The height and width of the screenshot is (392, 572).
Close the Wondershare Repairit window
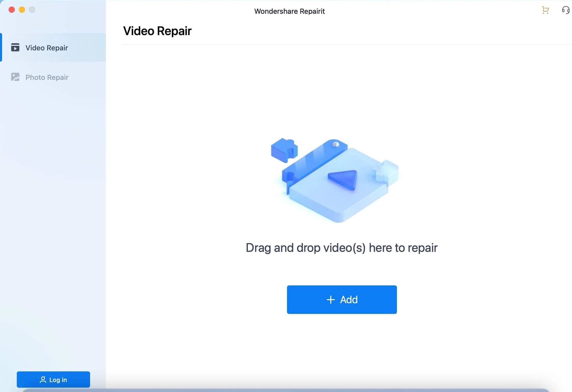[x=11, y=10]
